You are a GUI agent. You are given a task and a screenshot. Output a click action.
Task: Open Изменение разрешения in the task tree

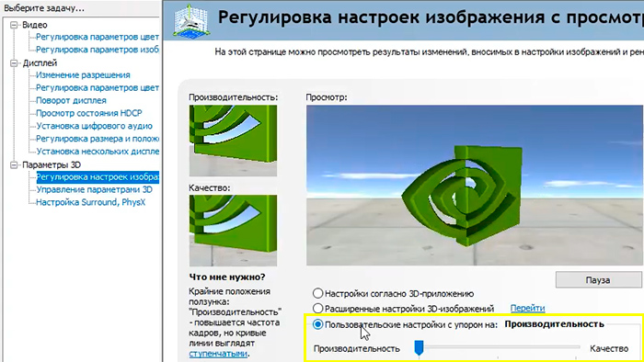pyautogui.click(x=83, y=75)
